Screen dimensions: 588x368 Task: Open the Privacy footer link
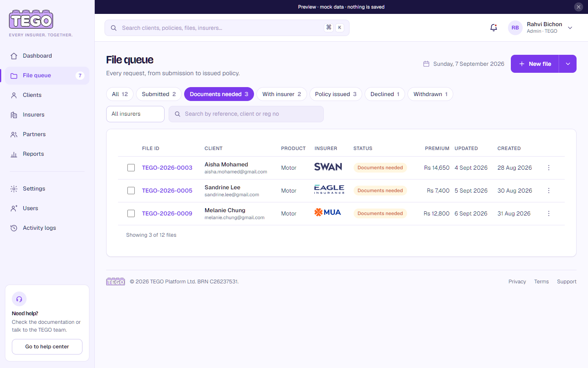click(x=517, y=282)
